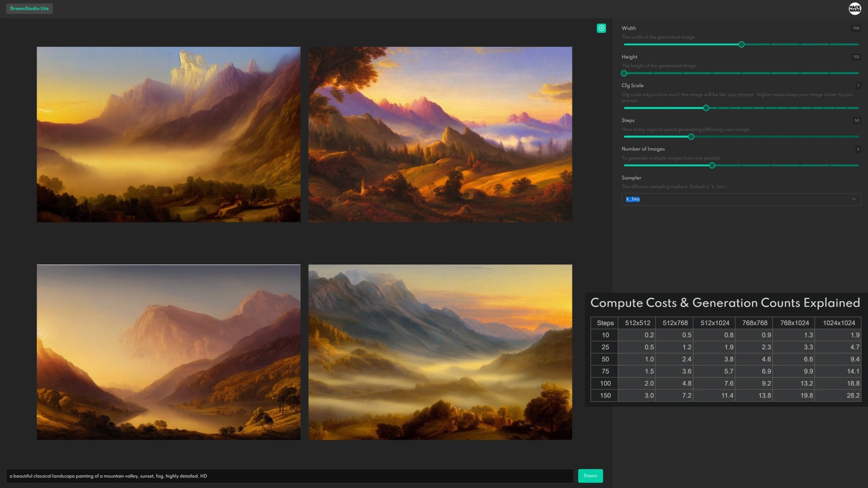Click the Height slider handle
The width and height of the screenshot is (868, 488).
point(624,73)
